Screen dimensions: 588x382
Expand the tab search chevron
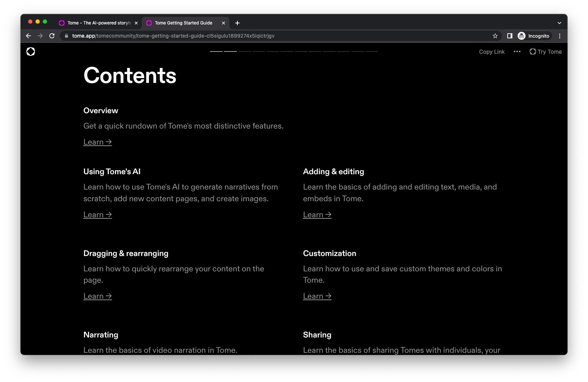pyautogui.click(x=559, y=23)
